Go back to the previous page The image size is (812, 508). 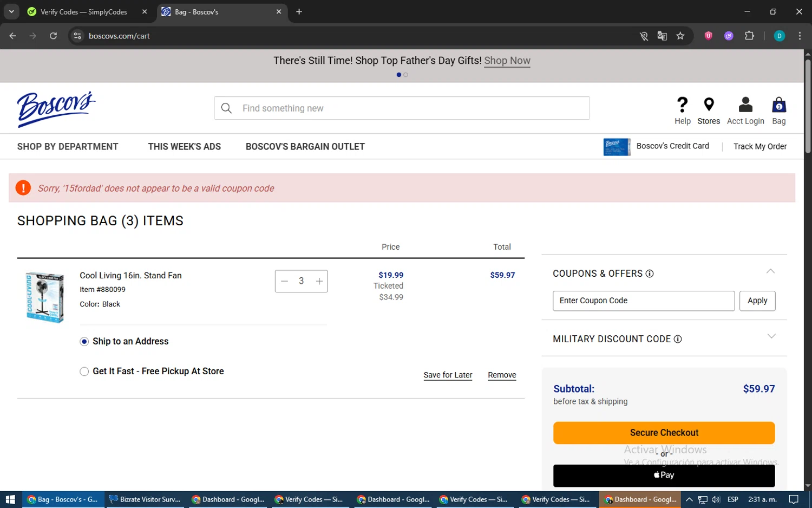coord(13,36)
